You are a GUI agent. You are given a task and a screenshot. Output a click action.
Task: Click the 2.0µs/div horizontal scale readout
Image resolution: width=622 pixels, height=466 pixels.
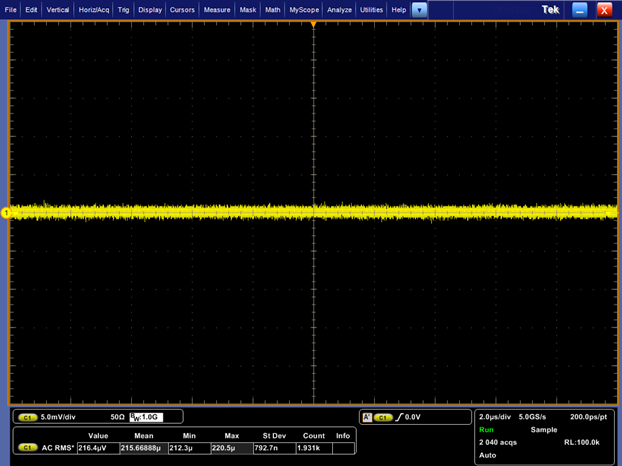click(x=495, y=417)
